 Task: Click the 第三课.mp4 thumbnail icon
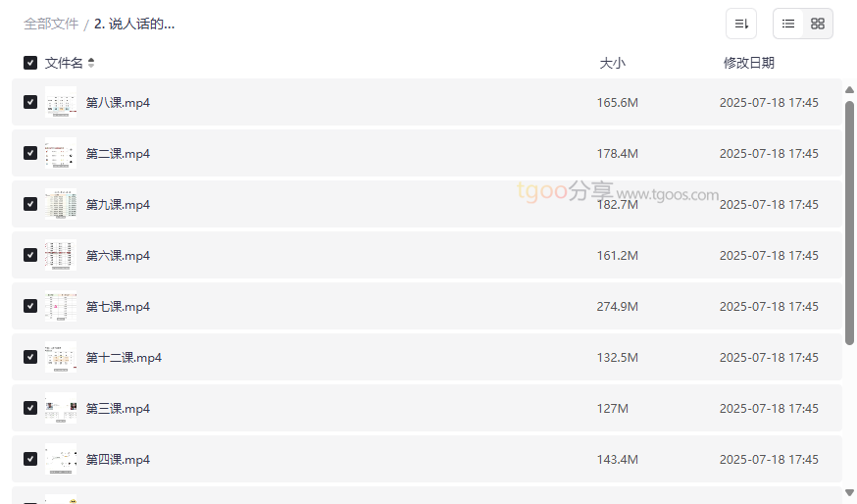(61, 408)
